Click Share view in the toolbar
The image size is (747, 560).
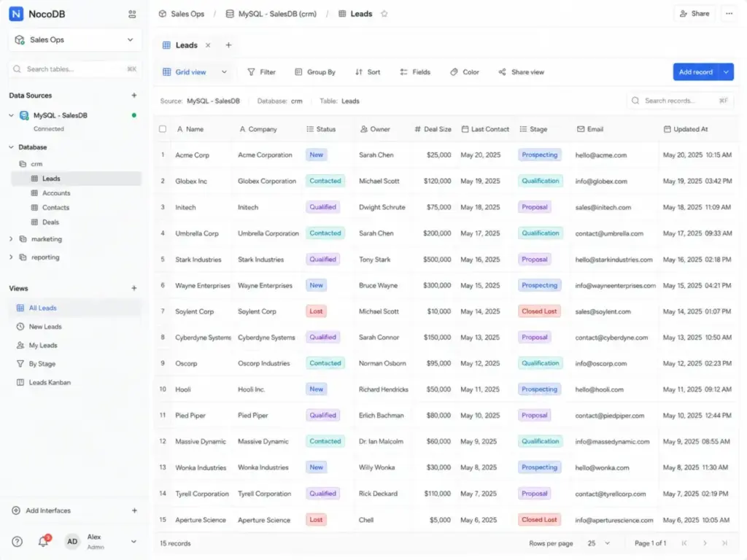pos(521,72)
